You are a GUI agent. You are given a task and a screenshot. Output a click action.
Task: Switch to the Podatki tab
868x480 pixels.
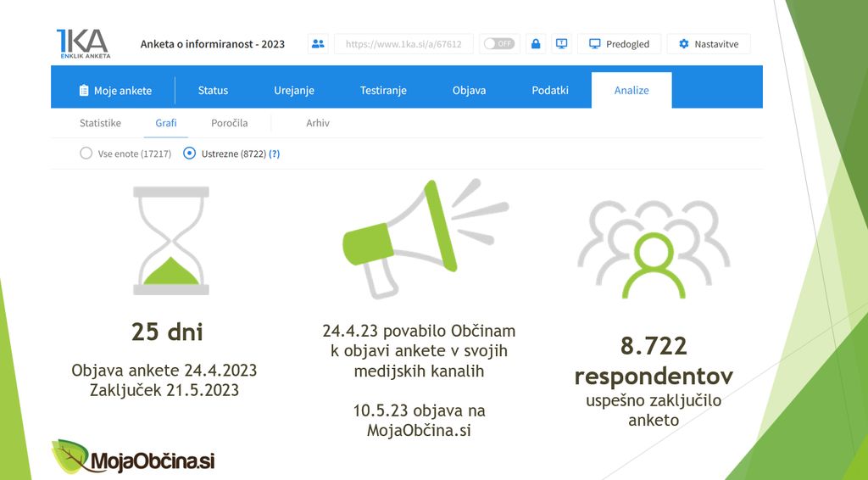pyautogui.click(x=550, y=91)
